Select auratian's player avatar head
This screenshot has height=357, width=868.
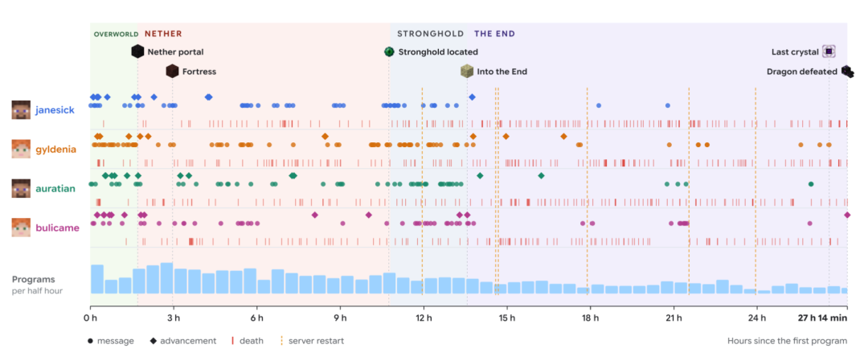[x=21, y=188]
